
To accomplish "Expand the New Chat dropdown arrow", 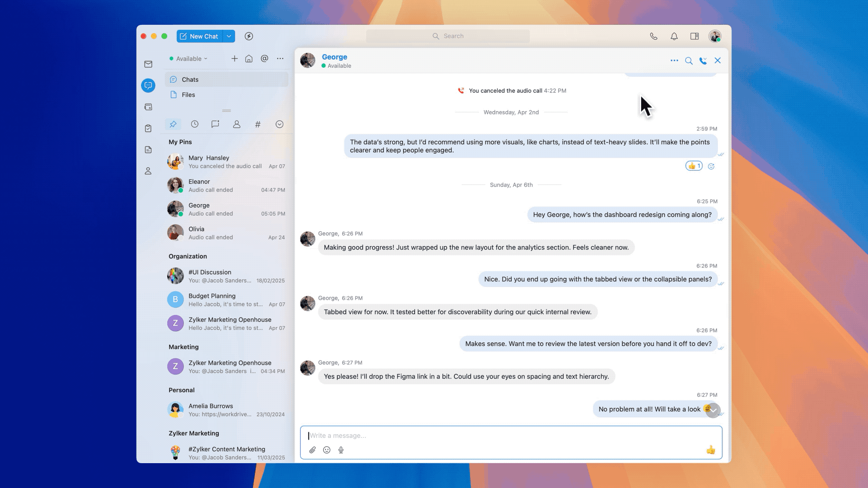I will [229, 36].
